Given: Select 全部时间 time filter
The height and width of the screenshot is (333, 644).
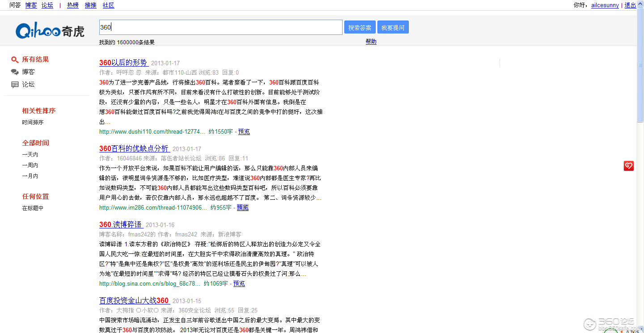Looking at the screenshot, I should pos(36,143).
